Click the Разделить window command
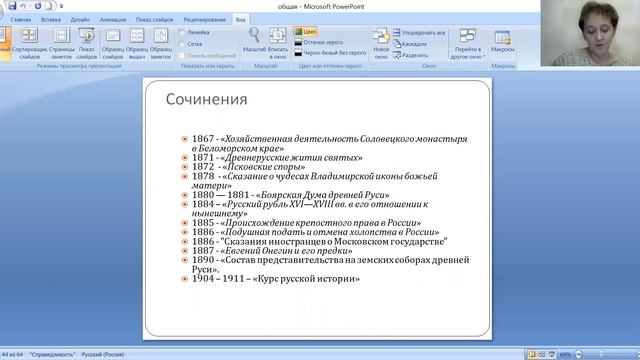640x360 pixels. [411, 55]
